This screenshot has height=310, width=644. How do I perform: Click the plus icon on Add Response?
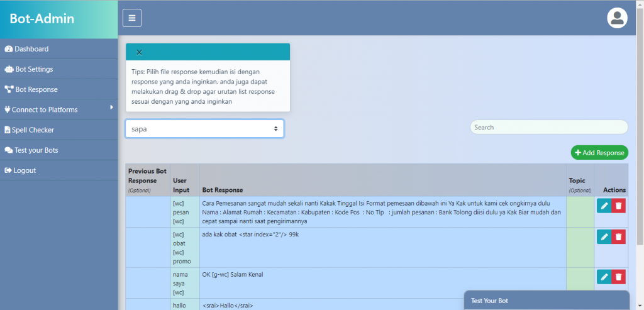(x=578, y=153)
